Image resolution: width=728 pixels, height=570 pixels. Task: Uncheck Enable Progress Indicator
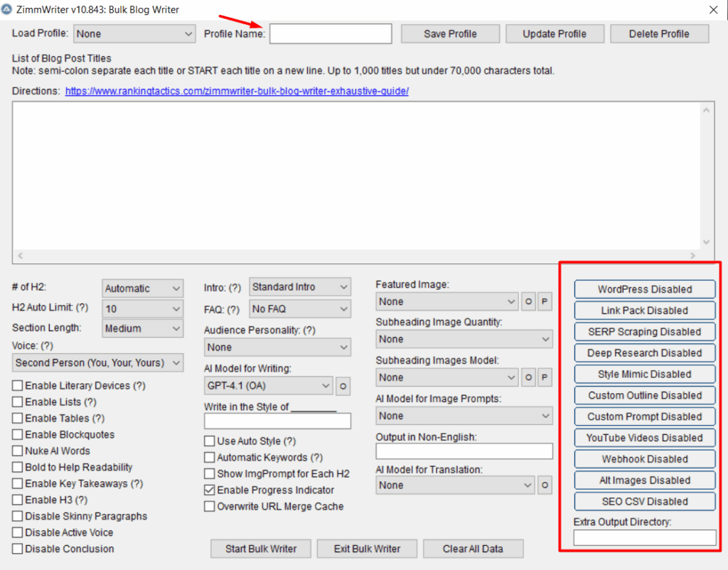[210, 490]
